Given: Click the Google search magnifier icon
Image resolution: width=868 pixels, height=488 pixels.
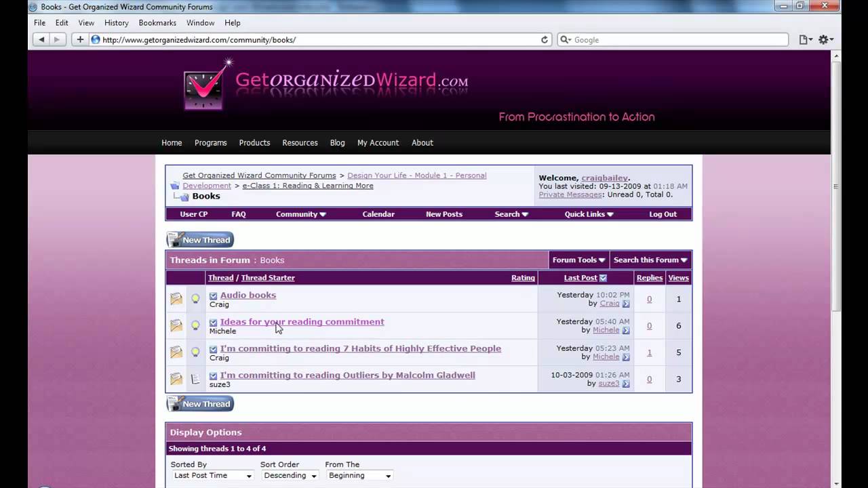Looking at the screenshot, I should click(565, 40).
